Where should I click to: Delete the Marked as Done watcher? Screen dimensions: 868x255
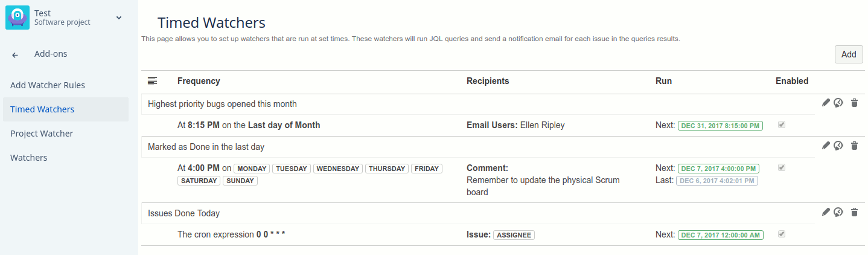click(854, 145)
